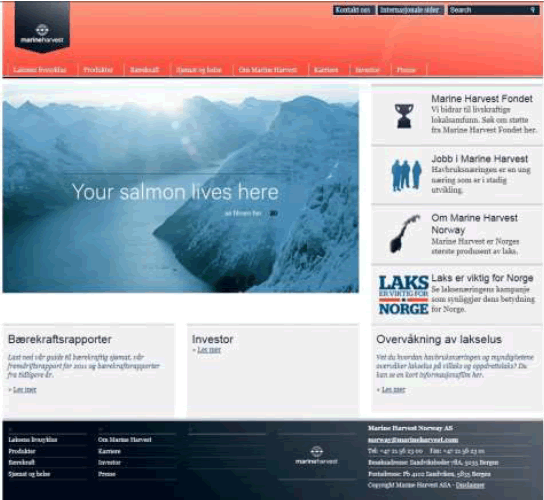Click the trophy icon for Marine Harvest Fondet
The image size is (544, 500).
coord(404,116)
